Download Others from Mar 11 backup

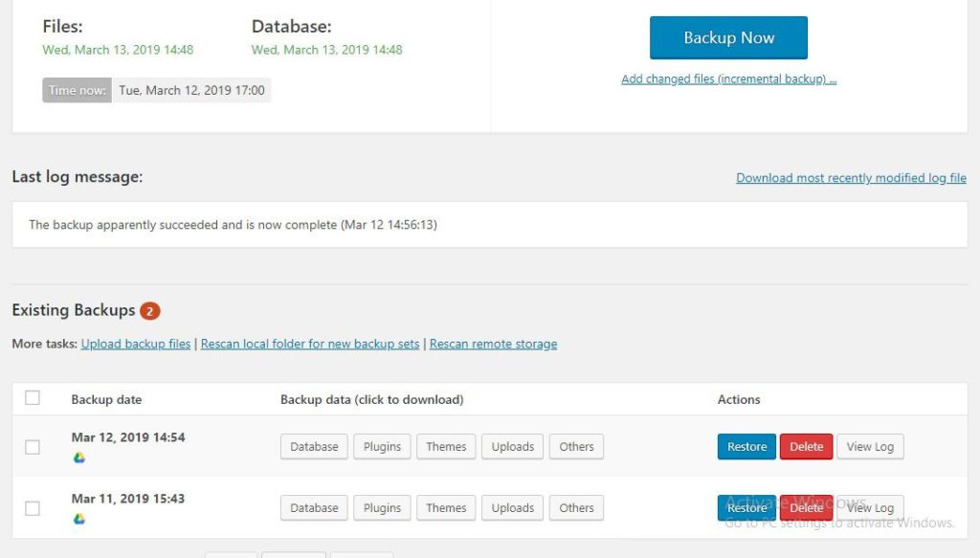coord(576,508)
